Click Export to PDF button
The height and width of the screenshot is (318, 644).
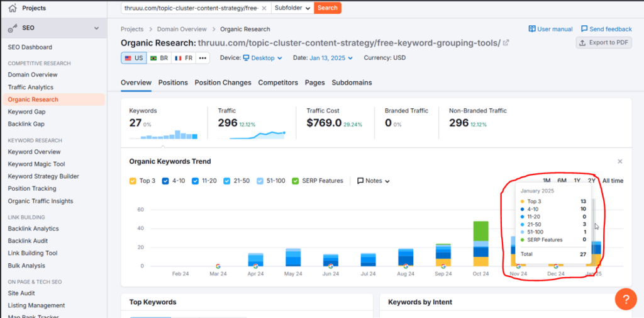pos(604,42)
